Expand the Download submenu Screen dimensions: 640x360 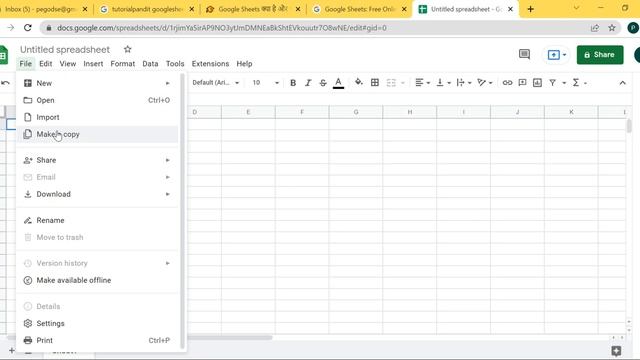coord(97,194)
